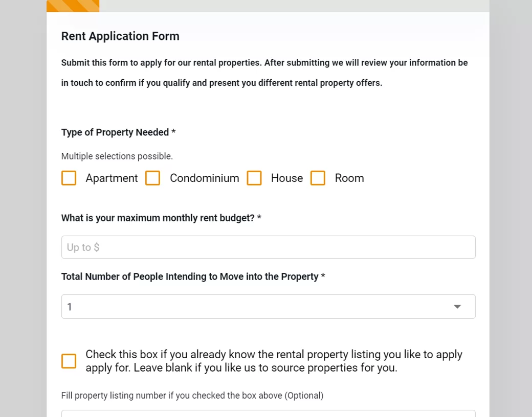The height and width of the screenshot is (417, 532).
Task: Click the Type of Property Needed heading
Action: (x=115, y=132)
